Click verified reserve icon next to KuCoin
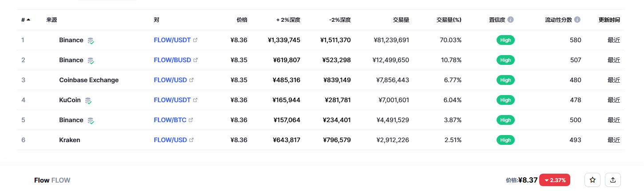The height and width of the screenshot is (191, 644). [x=88, y=100]
